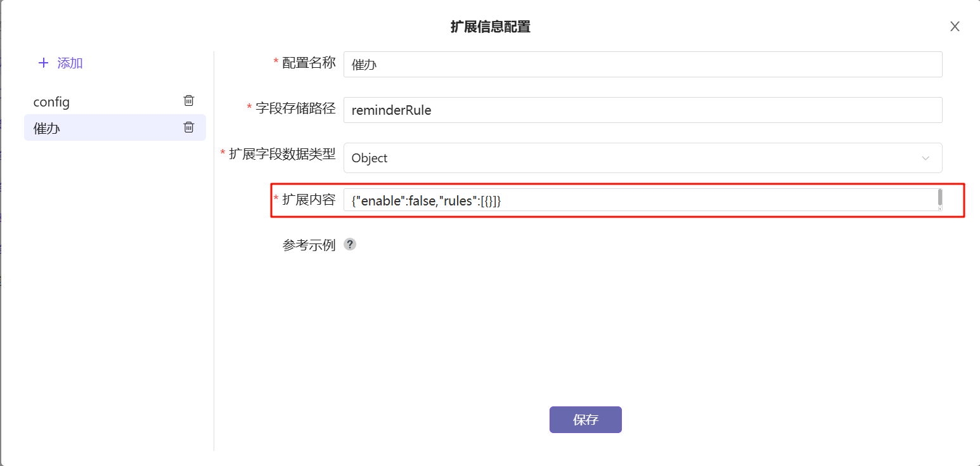
Task: Expand the 扩展字段数据类型 dropdown arrow
Action: point(925,158)
